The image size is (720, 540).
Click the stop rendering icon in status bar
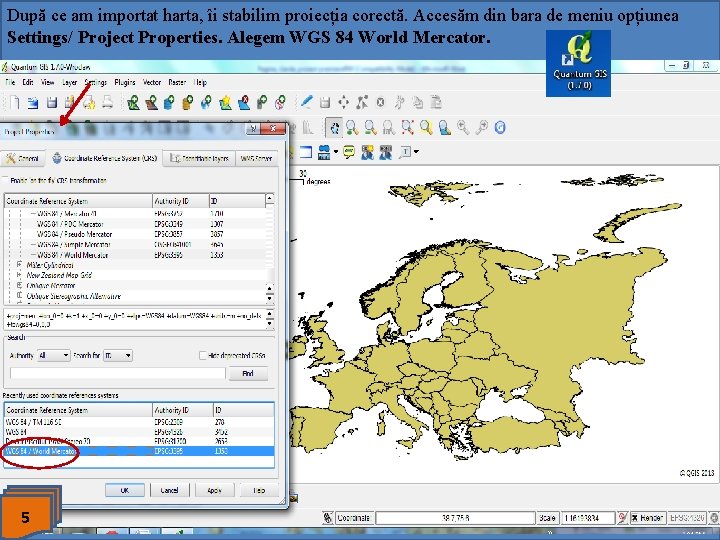[x=623, y=518]
